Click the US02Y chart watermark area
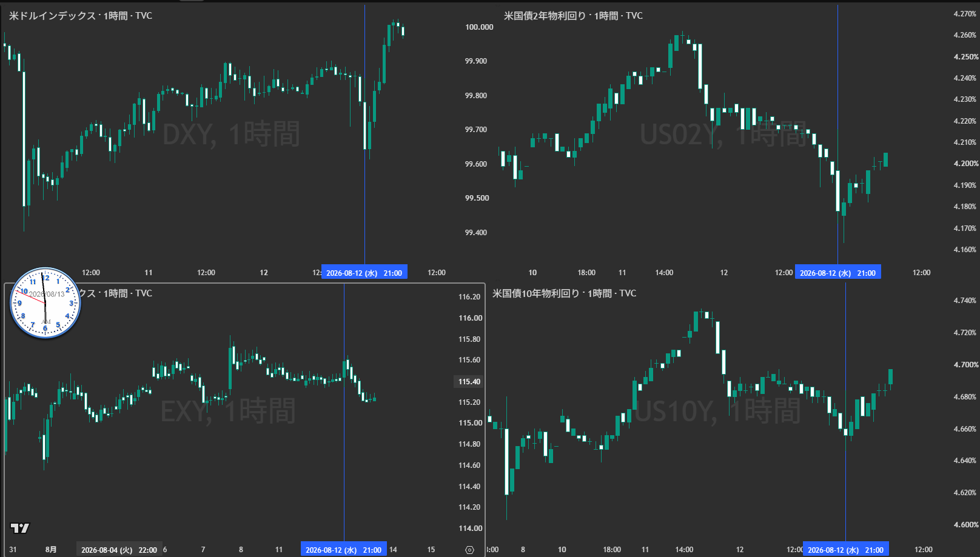Viewport: 980px width, 557px height. click(723, 134)
